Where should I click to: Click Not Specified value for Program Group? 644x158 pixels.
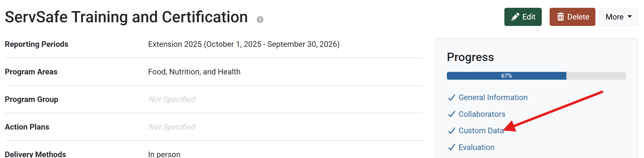[x=172, y=99]
